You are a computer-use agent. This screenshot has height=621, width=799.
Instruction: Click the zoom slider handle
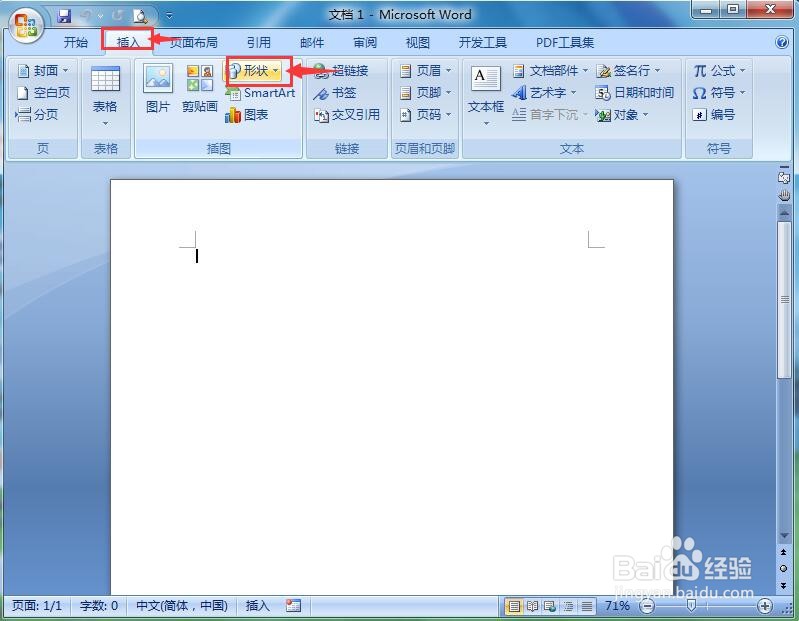coord(691,605)
